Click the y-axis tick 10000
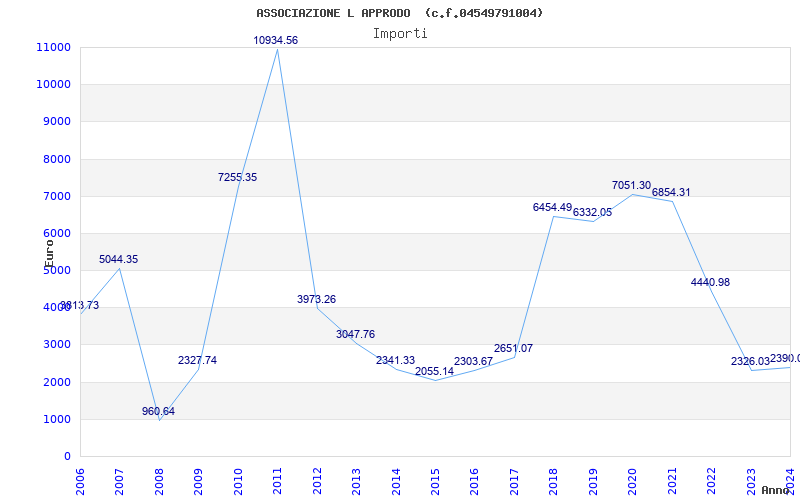This screenshot has width=800, height=500. (x=54, y=84)
